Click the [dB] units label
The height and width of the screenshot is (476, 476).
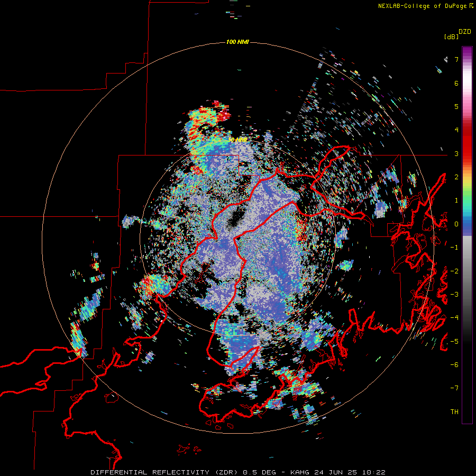[451, 36]
